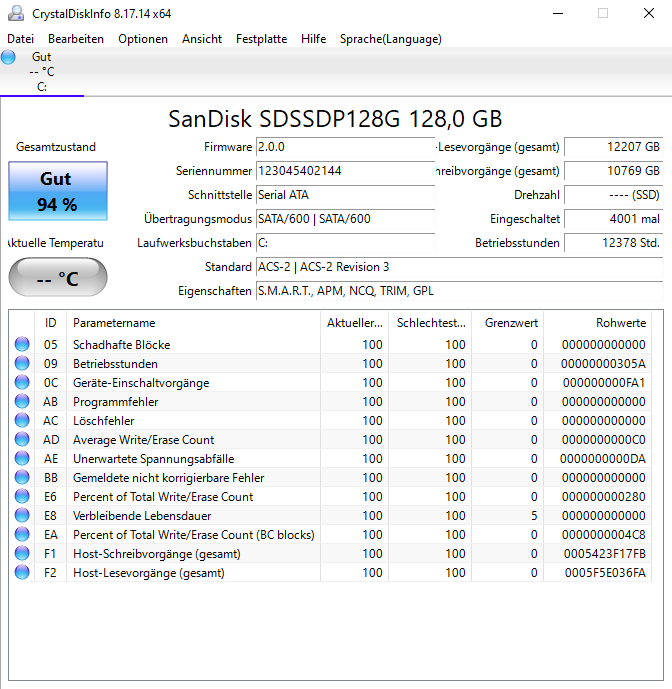Click the Laufwerksbuchstaben field C:
The image size is (672, 689).
[345, 243]
